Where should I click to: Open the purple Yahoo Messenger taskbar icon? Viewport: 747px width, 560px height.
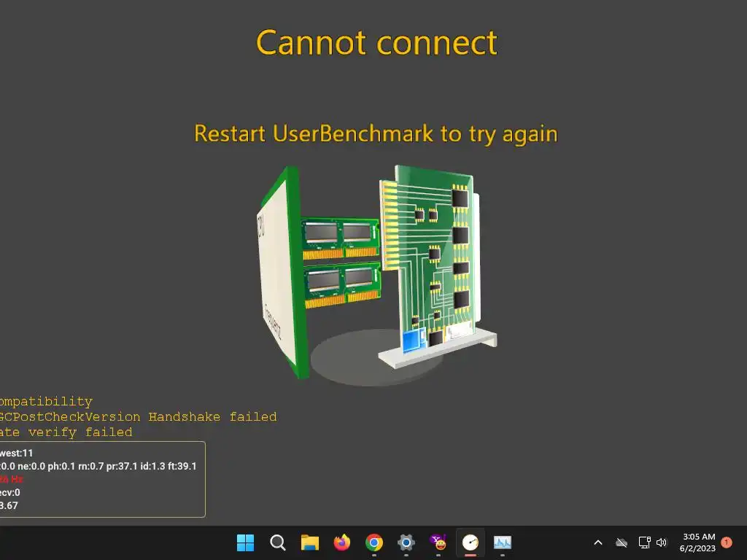(x=438, y=542)
